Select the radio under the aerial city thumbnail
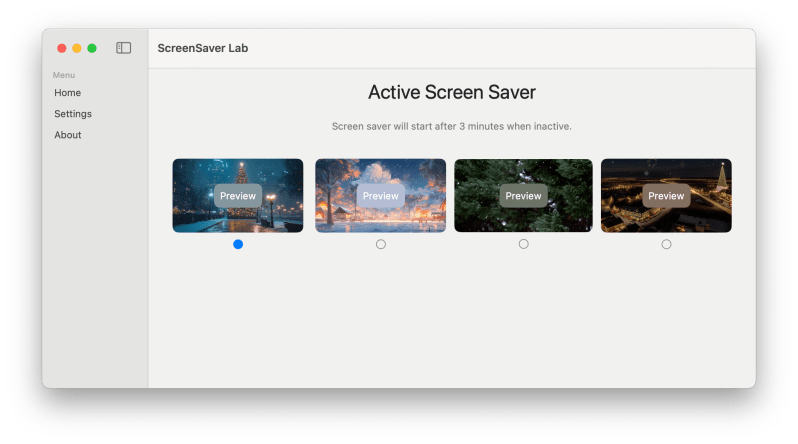Image resolution: width=798 pixels, height=444 pixels. (x=666, y=244)
